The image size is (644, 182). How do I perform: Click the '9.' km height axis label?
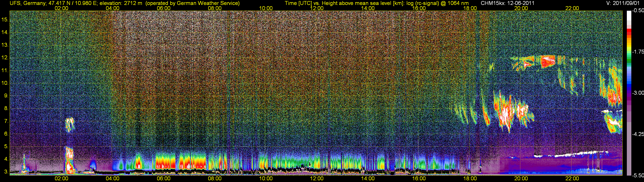[x=6, y=96]
